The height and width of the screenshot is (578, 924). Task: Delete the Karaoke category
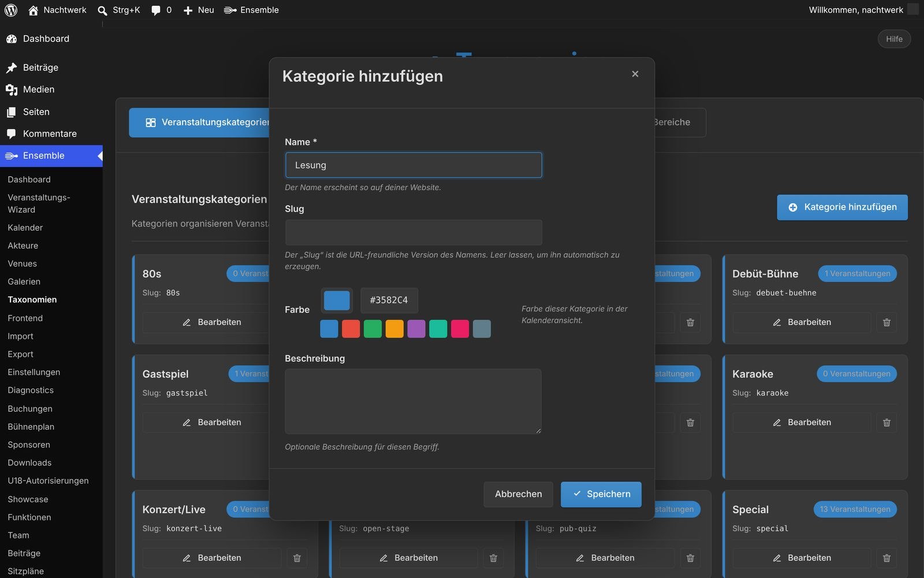tap(886, 423)
